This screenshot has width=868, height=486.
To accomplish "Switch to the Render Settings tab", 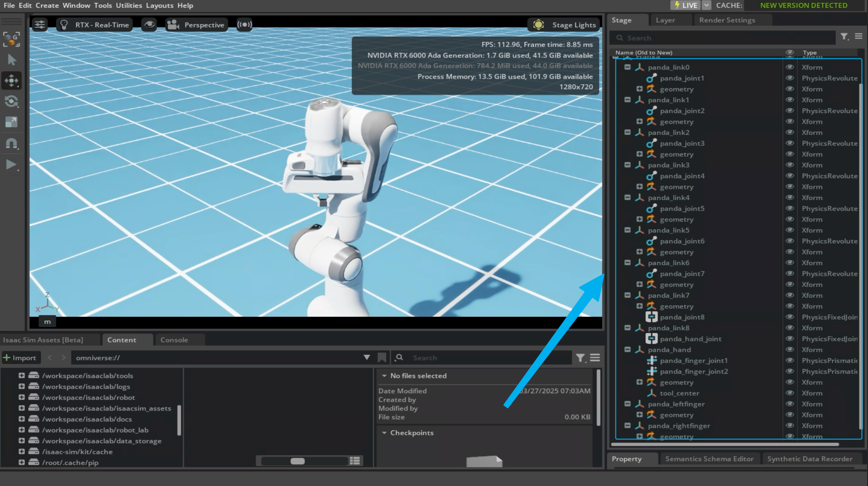I will [727, 20].
